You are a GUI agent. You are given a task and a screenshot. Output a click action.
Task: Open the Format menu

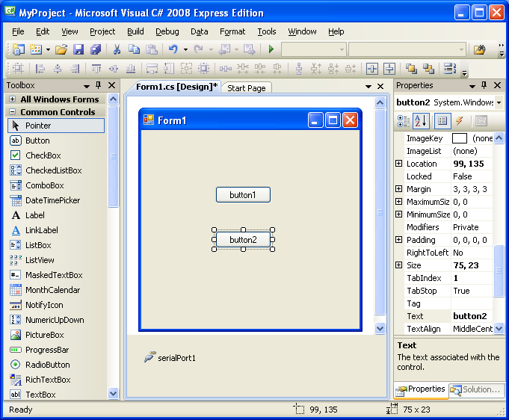coord(232,31)
